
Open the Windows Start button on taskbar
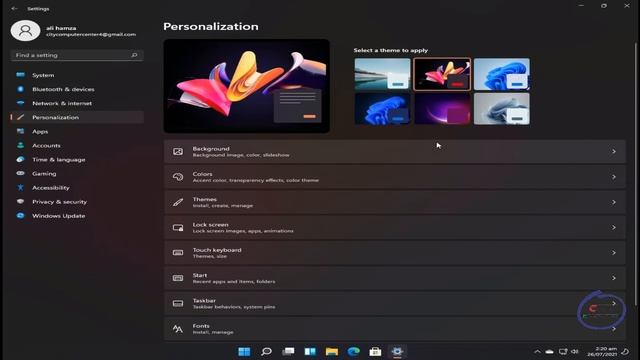(x=244, y=351)
